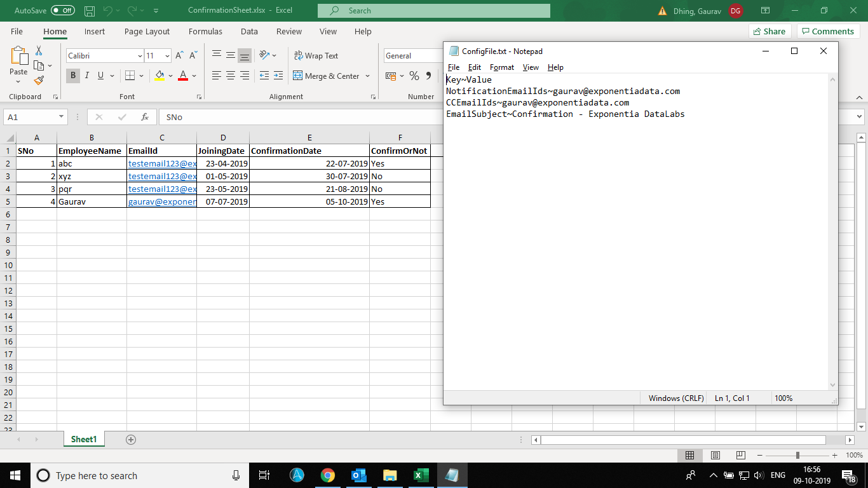The image size is (868, 488).
Task: Open Outlook from the taskbar
Action: coord(358,475)
